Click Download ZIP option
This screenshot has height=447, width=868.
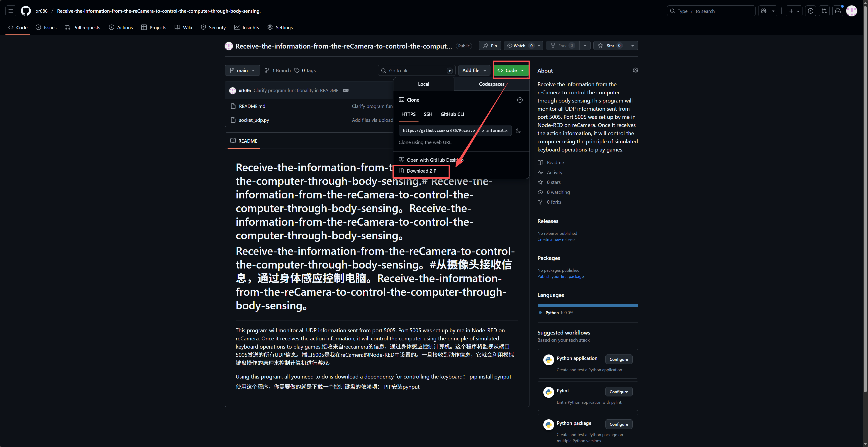point(421,171)
